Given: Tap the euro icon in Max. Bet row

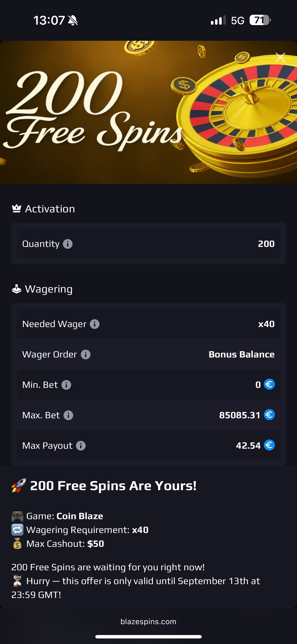Looking at the screenshot, I should [x=269, y=415].
